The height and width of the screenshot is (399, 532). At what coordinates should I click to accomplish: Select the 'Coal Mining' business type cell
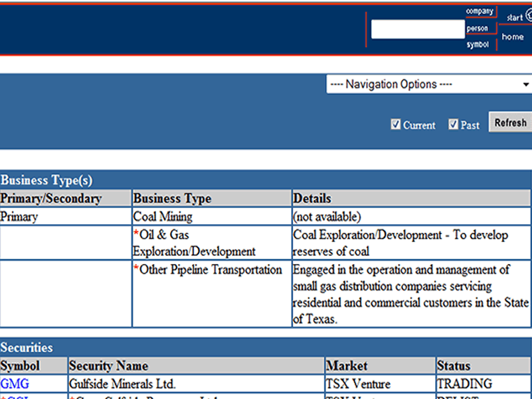[212, 216]
